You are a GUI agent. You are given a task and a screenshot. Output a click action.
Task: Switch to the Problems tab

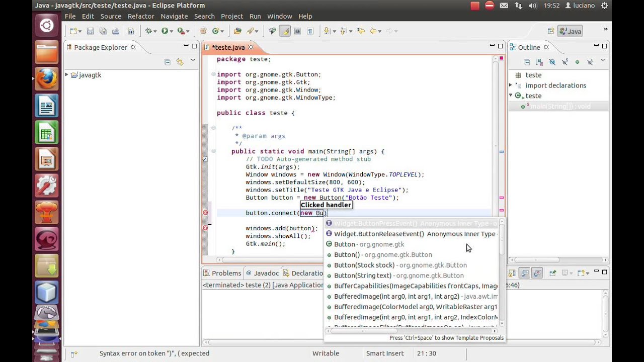(222, 273)
